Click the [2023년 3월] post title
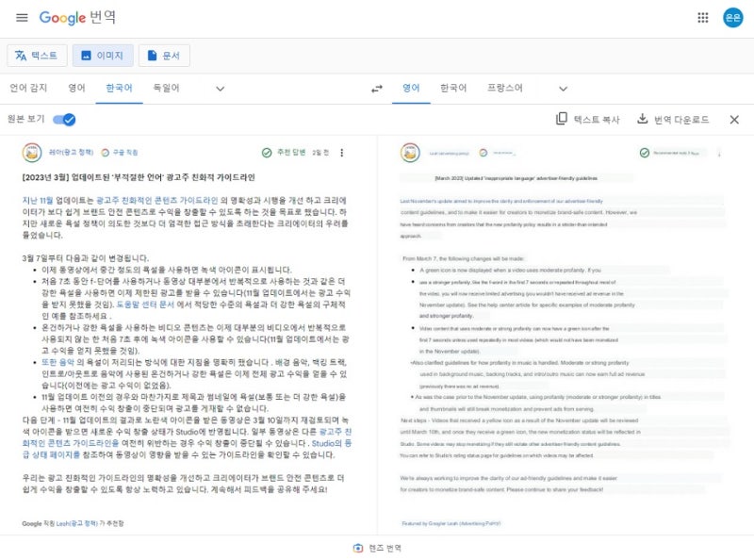The image size is (754, 560). coord(139,177)
